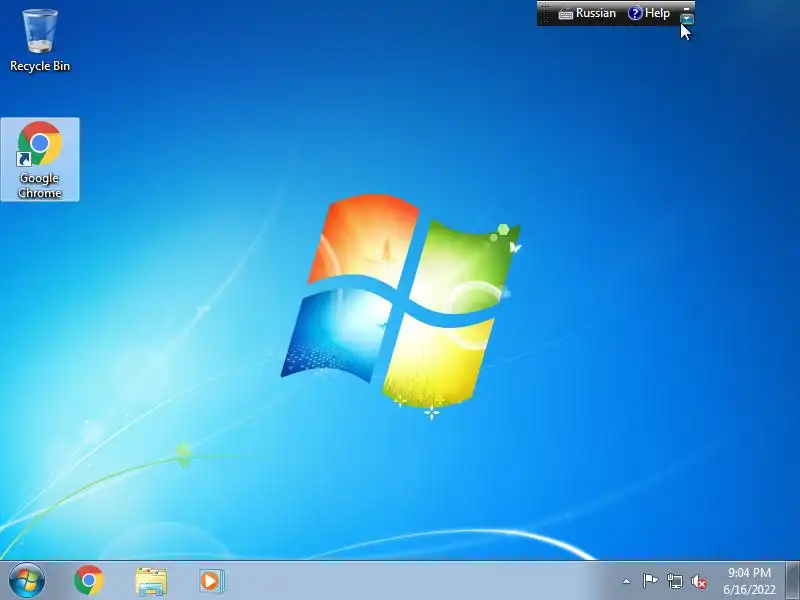The image size is (800, 600).
Task: Open Windows Explorer from the taskbar
Action: pos(151,581)
